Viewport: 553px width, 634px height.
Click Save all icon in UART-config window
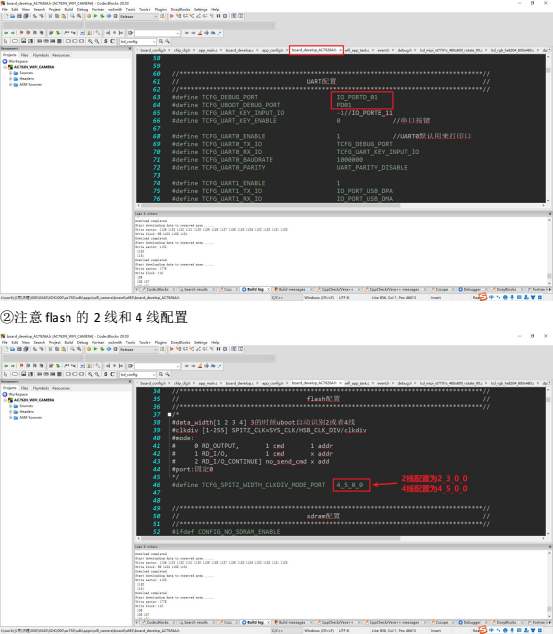[x=26, y=16]
